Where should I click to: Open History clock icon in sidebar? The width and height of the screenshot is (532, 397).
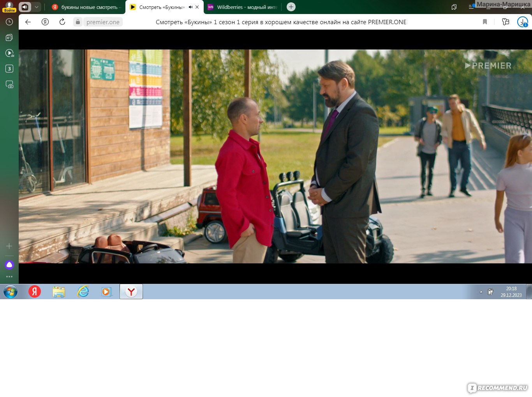[9, 22]
